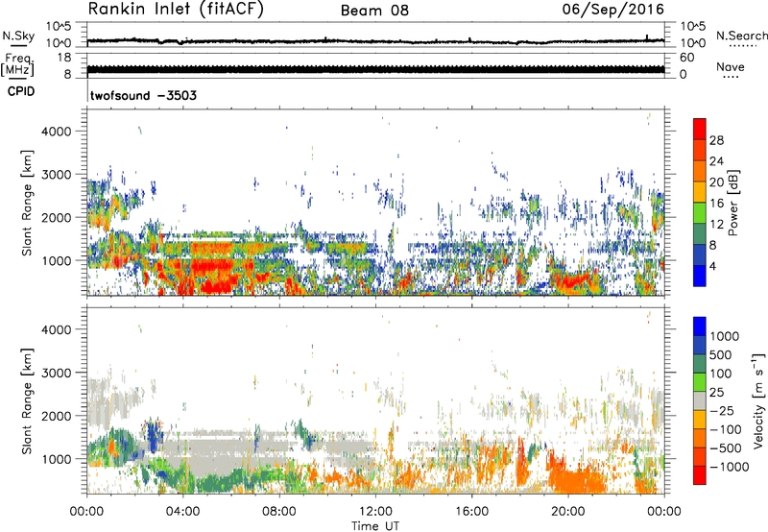
Task: Select the 'N.Sky' legend label
Action: (18, 36)
